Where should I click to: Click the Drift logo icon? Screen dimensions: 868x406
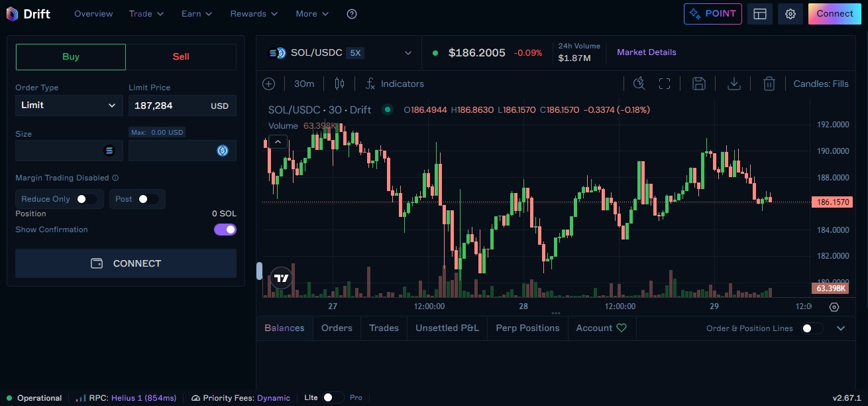12,14
